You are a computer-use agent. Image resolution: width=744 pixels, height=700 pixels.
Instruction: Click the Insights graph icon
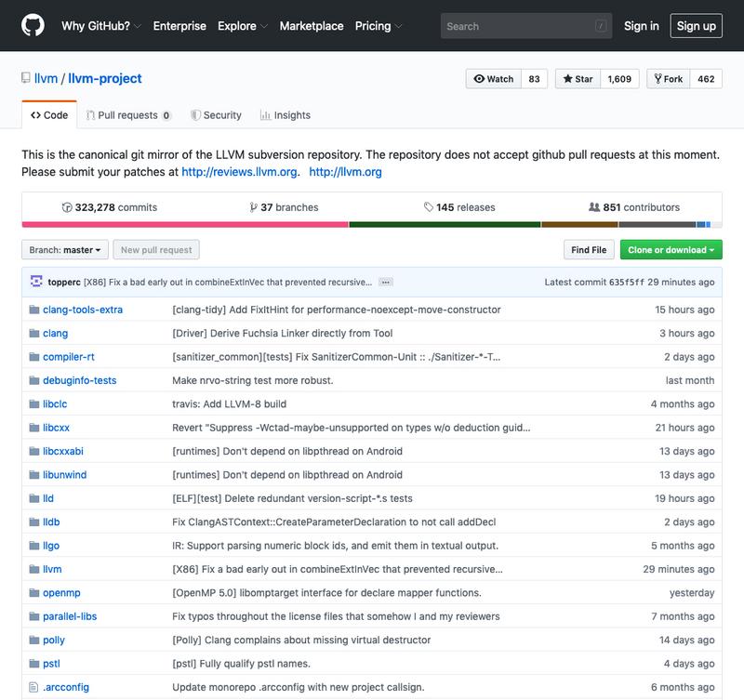click(265, 115)
